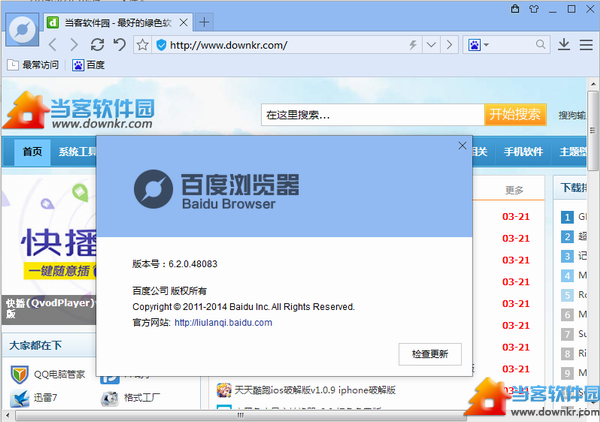This screenshot has width=600, height=422.
Task: Open the 最常访问 bookmarks folder
Action: pyautogui.click(x=33, y=65)
